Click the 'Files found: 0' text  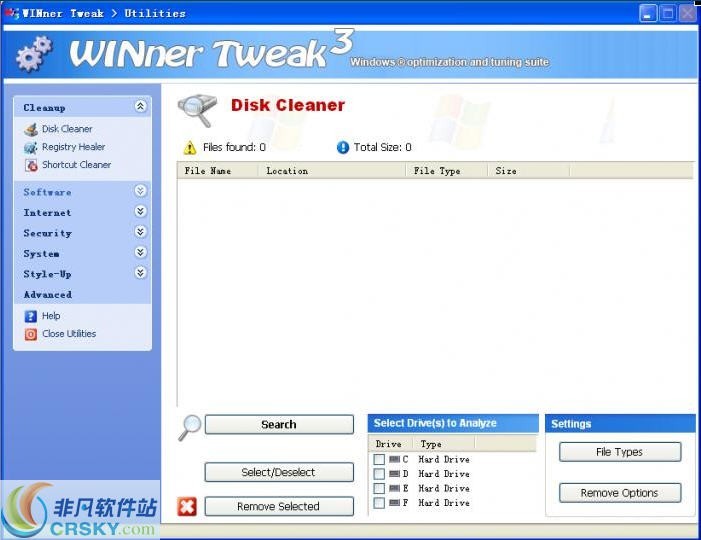[234, 148]
